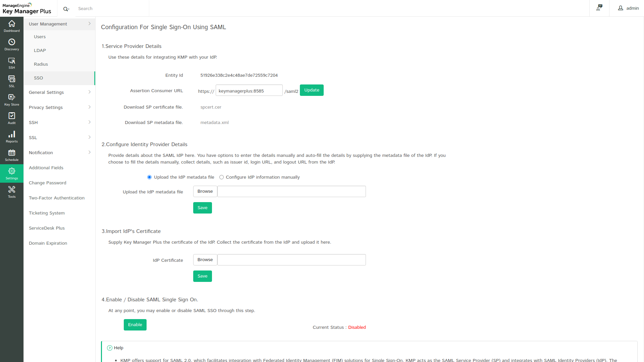Open the Audit section icon
Image resolution: width=644 pixels, height=362 pixels.
coord(12,118)
